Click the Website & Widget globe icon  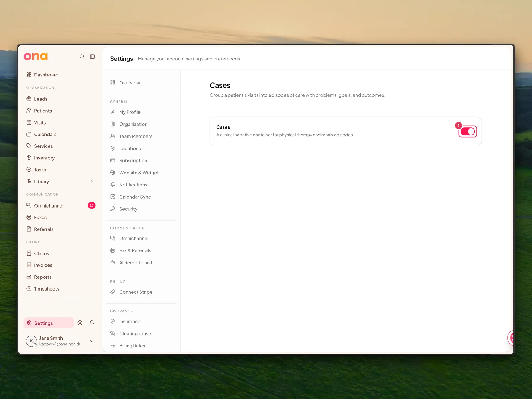tap(113, 173)
